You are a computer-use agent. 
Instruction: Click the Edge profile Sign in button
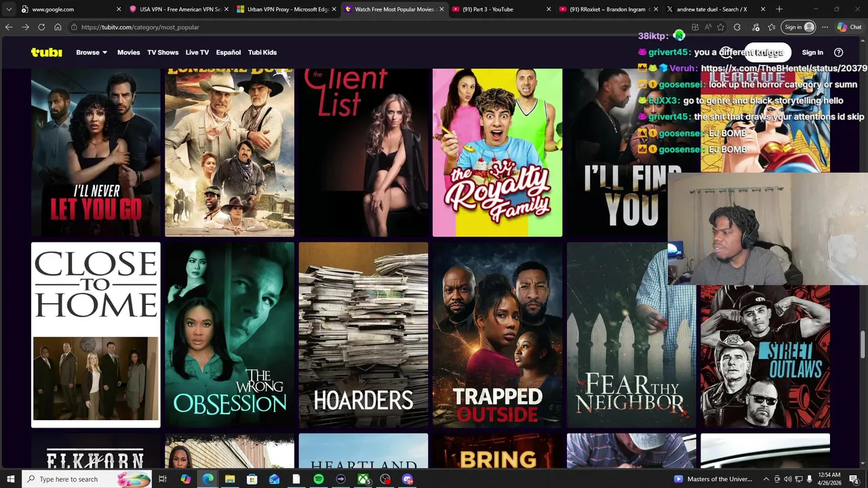[x=799, y=27]
